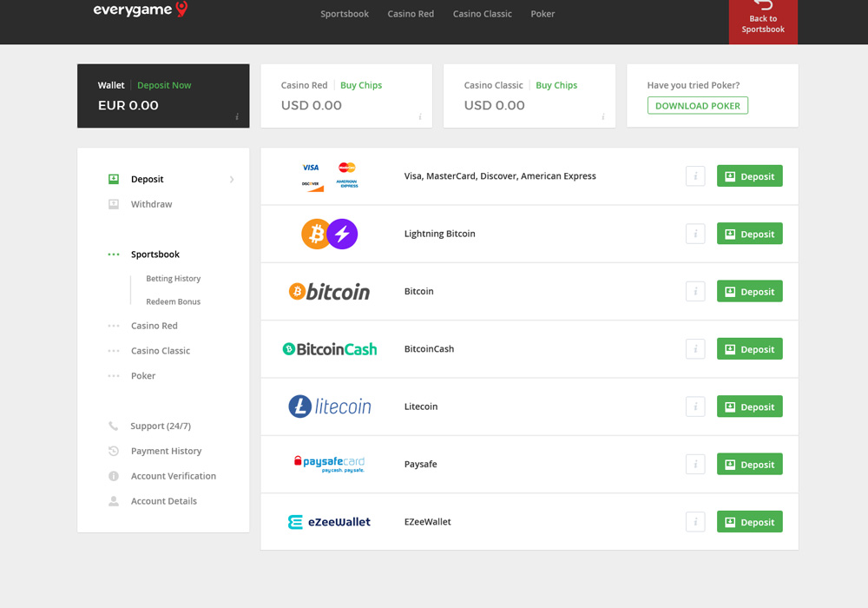Click the Support (24/7) phone icon
This screenshot has width=868, height=608.
(x=113, y=426)
